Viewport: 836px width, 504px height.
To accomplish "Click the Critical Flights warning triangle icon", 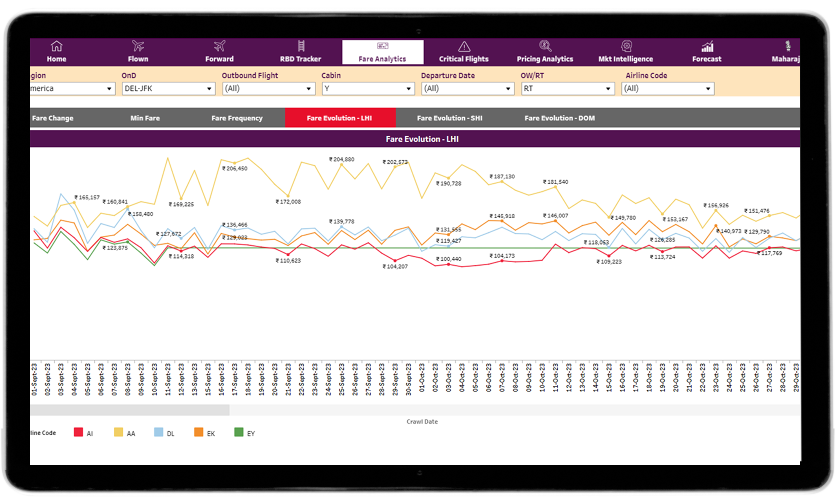I will (x=464, y=46).
